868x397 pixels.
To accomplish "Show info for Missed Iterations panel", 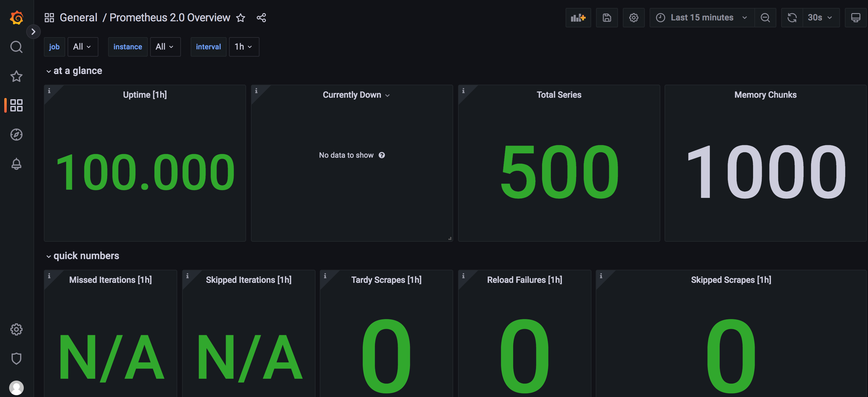I will point(49,276).
